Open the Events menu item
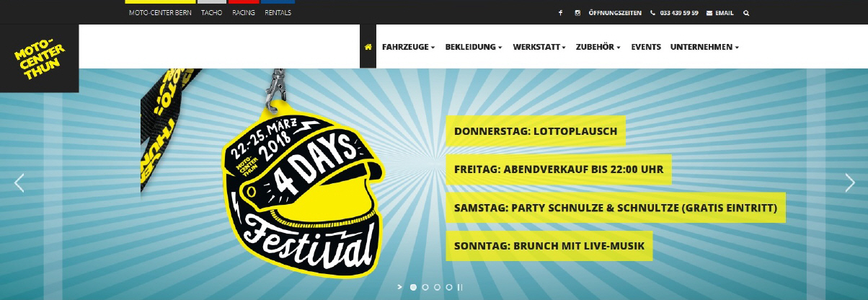Viewport: 868px width, 300px height. (x=645, y=47)
